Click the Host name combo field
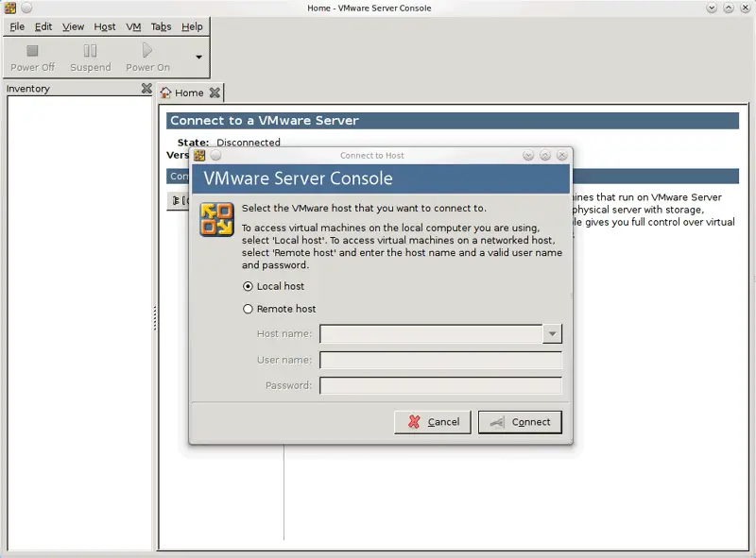Screen dimensions: 756x558 431,333
